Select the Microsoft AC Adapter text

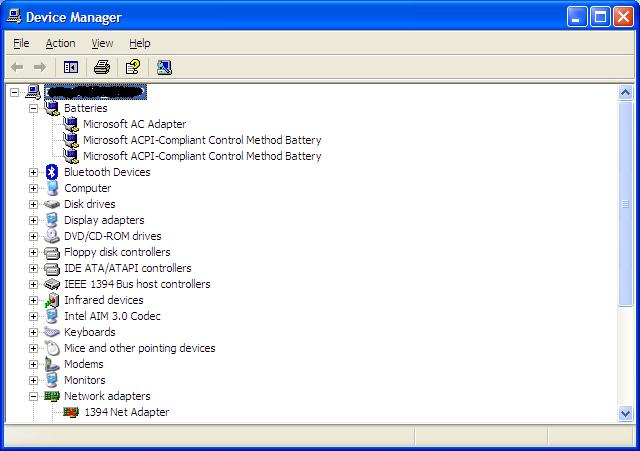(135, 124)
